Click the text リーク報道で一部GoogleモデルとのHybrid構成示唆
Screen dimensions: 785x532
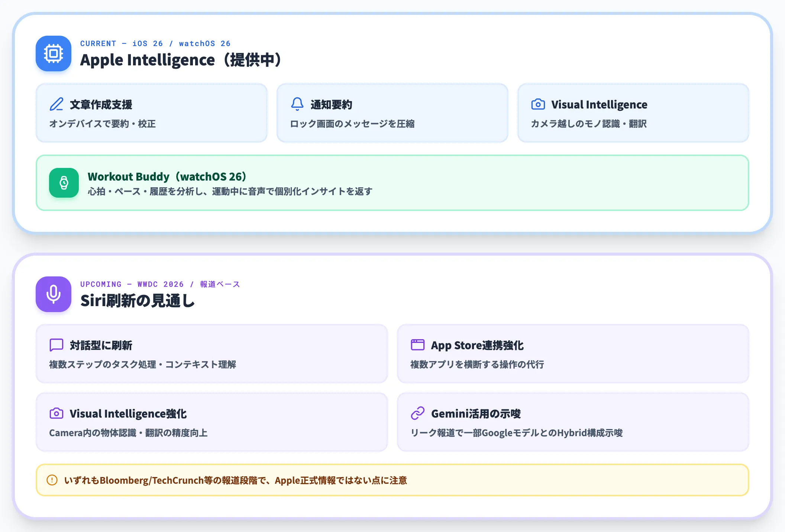pos(517,433)
